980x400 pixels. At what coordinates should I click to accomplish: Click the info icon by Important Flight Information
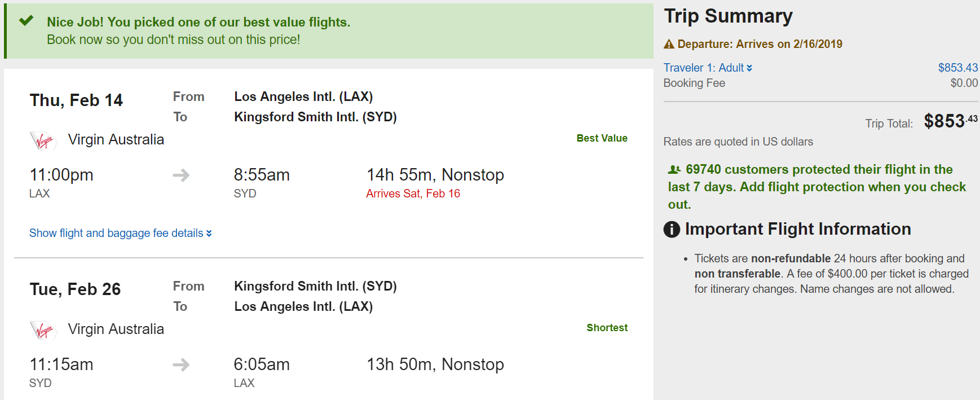pos(672,230)
